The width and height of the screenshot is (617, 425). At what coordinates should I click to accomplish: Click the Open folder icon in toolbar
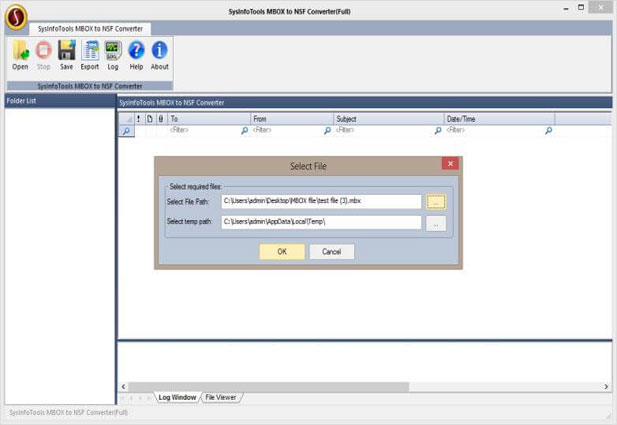[x=20, y=55]
